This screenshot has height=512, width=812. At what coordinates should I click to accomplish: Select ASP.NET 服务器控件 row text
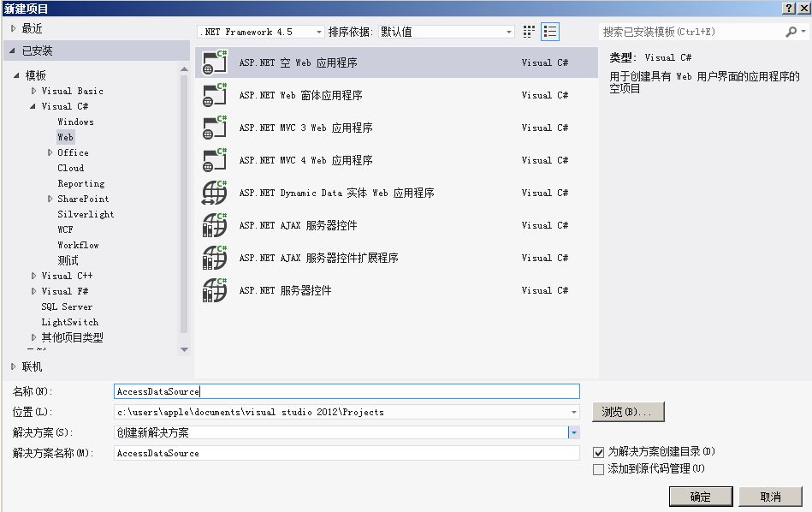(285, 291)
